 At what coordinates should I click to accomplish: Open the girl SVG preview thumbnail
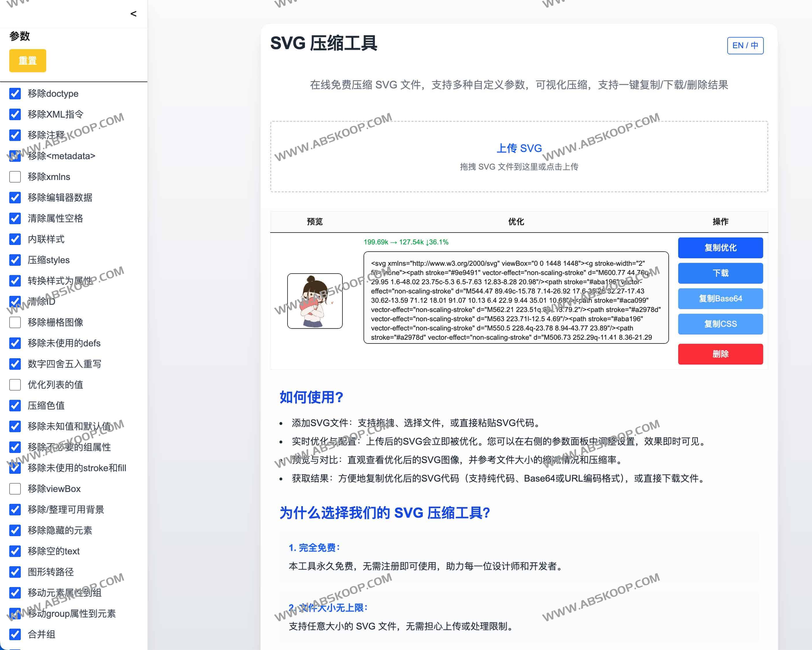point(314,300)
